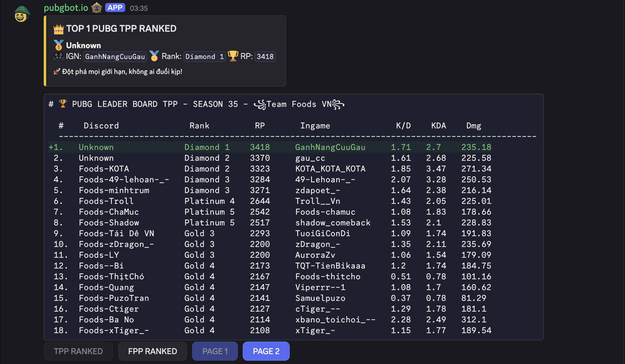
Task: Click Foods-ChaMuc Discord name
Action: tap(109, 212)
